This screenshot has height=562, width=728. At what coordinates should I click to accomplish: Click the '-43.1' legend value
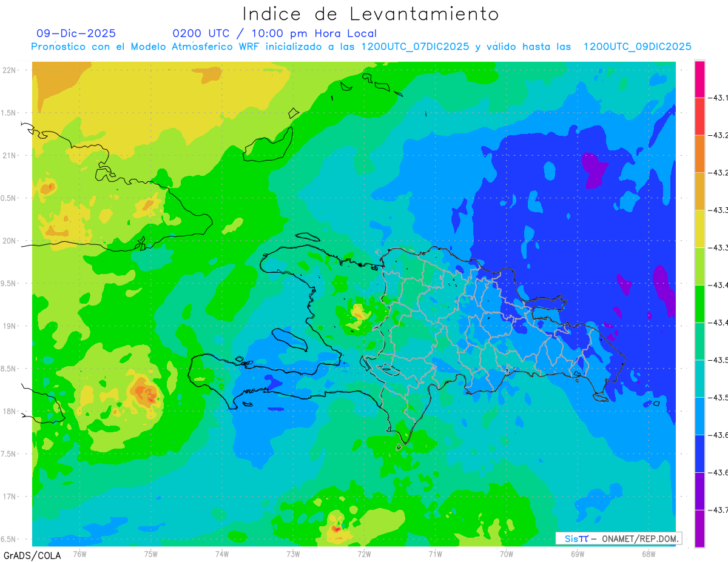718,98
